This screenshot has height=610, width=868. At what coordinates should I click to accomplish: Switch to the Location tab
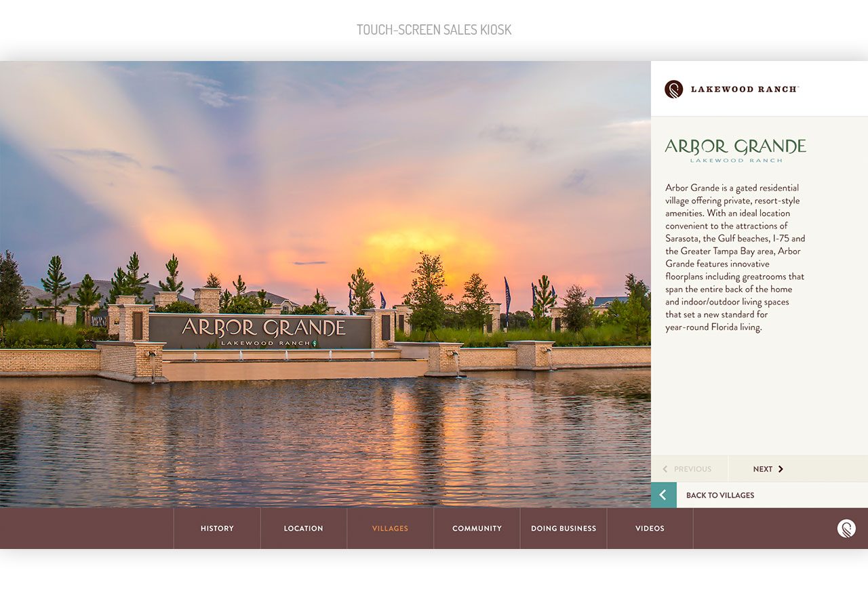click(x=303, y=529)
